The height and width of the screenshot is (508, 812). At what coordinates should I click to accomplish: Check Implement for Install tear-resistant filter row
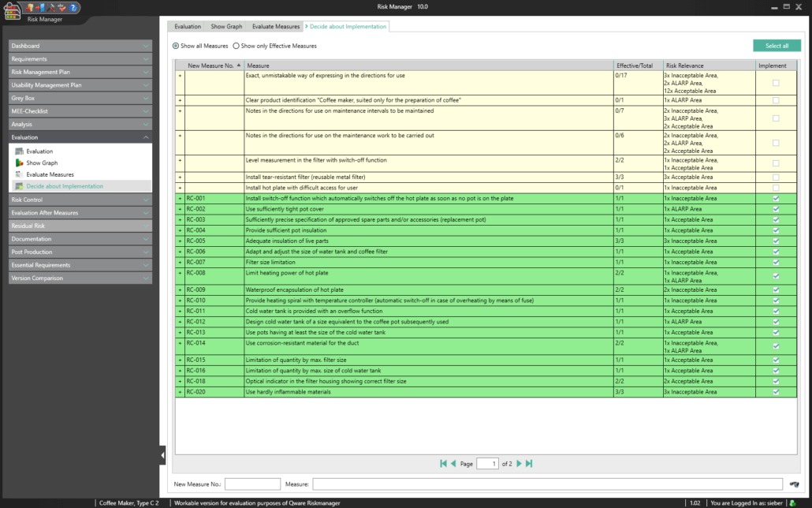(x=776, y=177)
